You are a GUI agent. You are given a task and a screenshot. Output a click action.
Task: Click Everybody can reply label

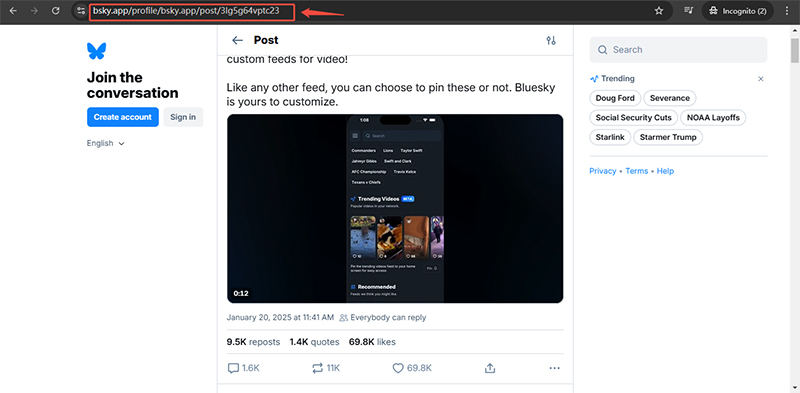[x=383, y=317]
